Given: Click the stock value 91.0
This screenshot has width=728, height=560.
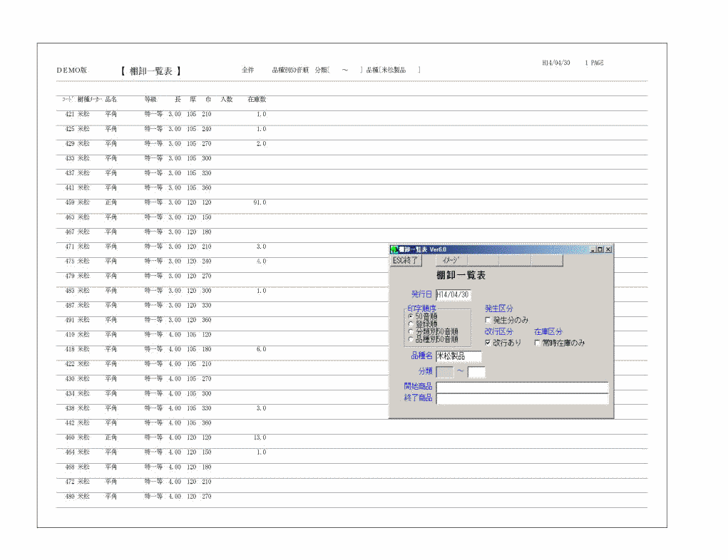Looking at the screenshot, I should [260, 202].
